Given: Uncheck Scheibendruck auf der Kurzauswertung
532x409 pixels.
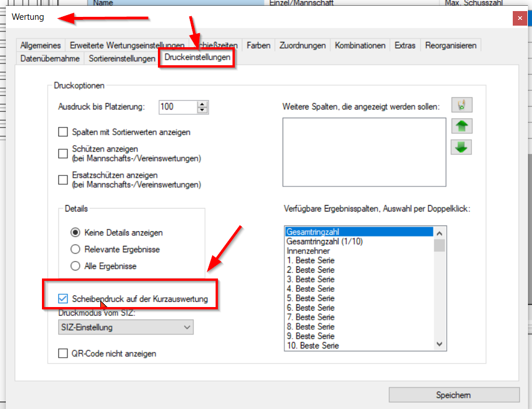Looking at the screenshot, I should click(x=63, y=299).
